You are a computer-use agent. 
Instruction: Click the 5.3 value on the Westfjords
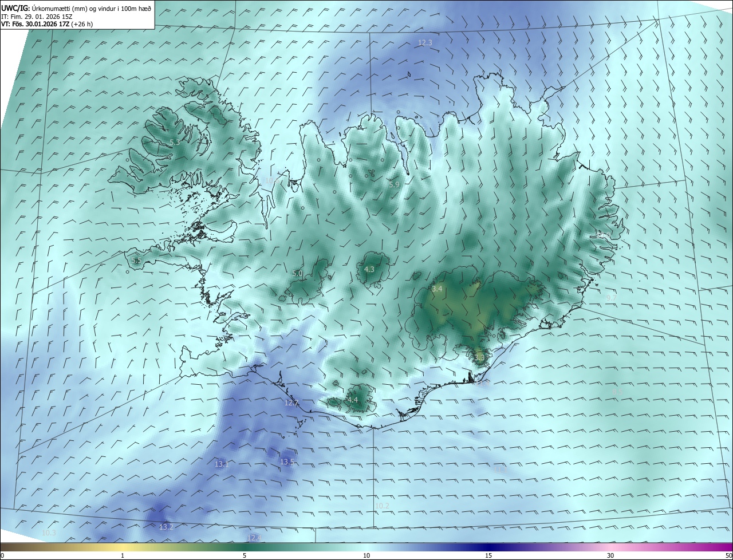tap(175, 142)
